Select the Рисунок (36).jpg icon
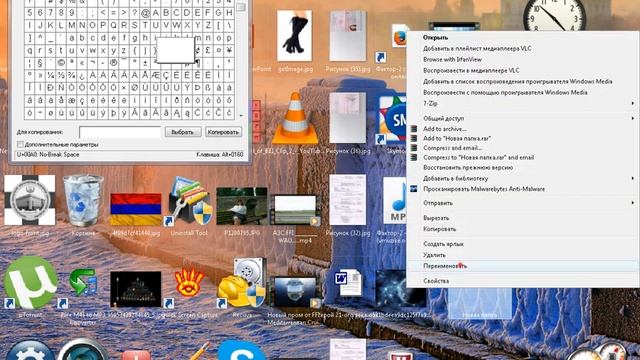 tap(348, 118)
